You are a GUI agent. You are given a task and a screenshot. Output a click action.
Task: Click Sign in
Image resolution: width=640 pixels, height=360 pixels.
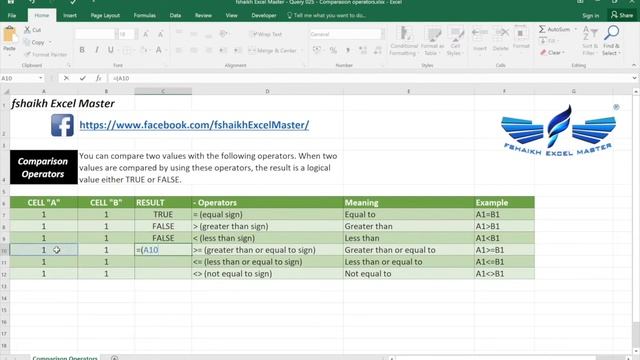591,16
